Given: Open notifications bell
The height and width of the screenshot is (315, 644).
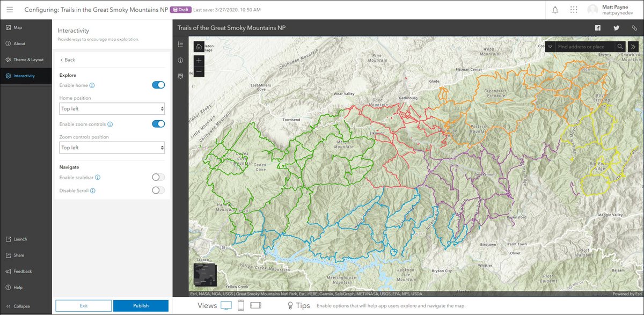Looking at the screenshot, I should click(x=555, y=10).
